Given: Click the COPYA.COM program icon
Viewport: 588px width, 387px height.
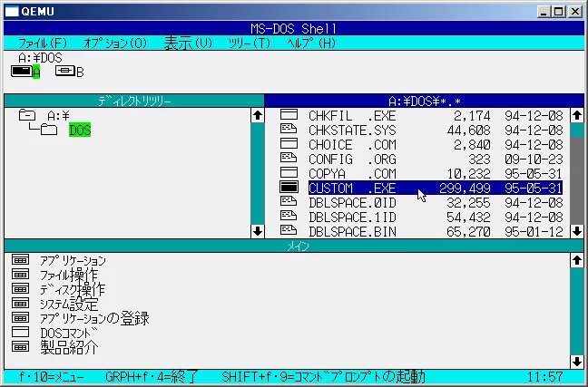Looking at the screenshot, I should tap(289, 172).
